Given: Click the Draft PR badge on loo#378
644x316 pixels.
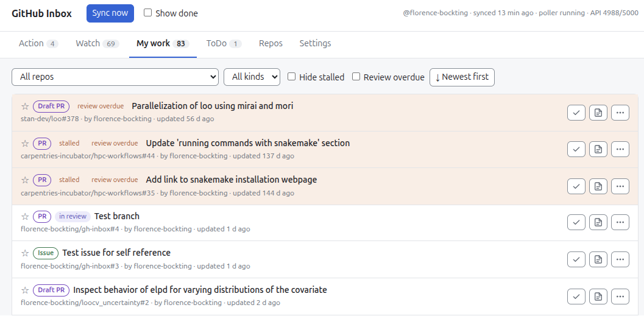Looking at the screenshot, I should (x=51, y=107).
